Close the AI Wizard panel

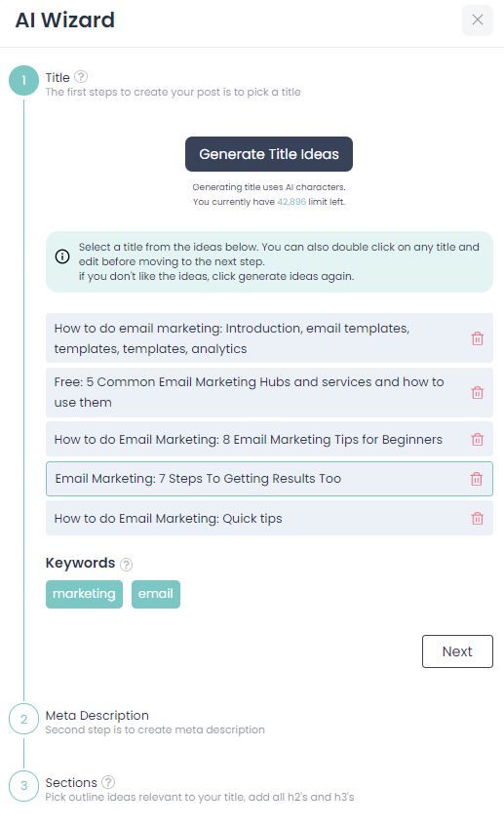point(478,20)
